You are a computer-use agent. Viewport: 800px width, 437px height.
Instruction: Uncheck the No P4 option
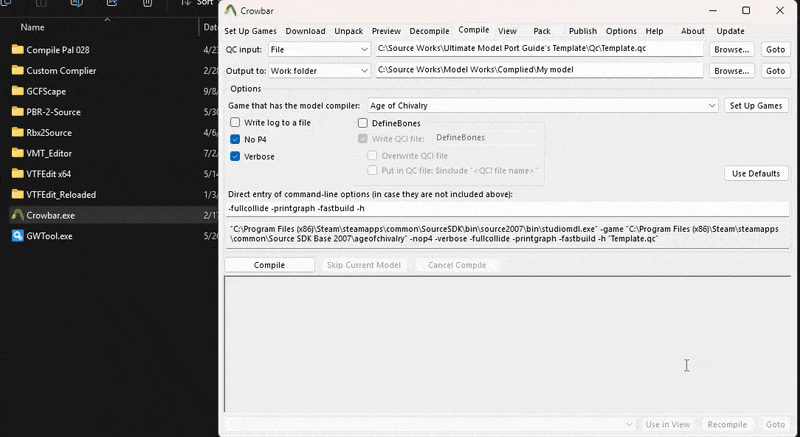(x=235, y=140)
